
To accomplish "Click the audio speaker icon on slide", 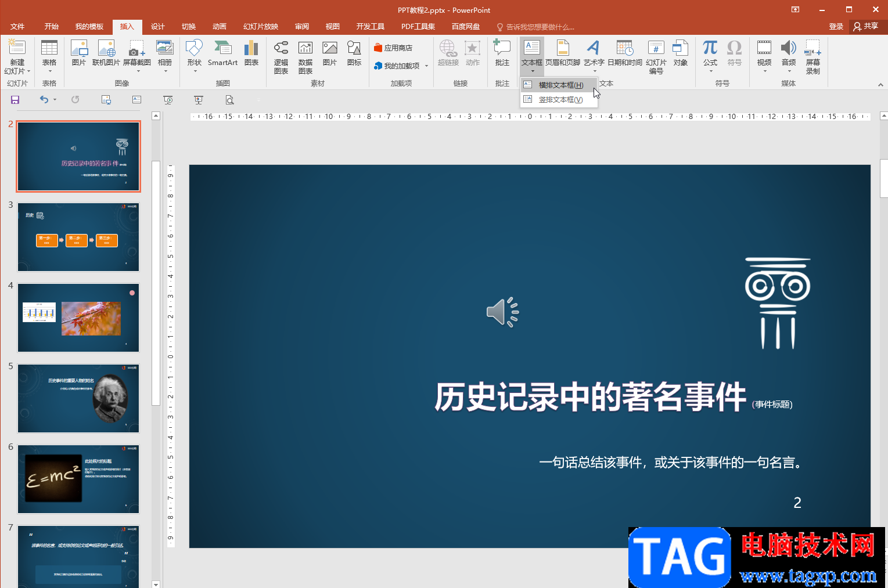I will [502, 312].
